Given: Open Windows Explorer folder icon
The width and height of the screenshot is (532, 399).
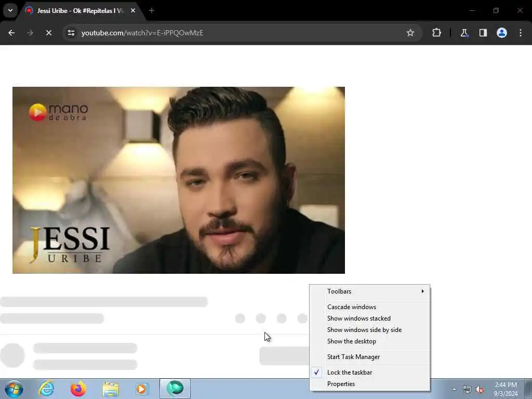Looking at the screenshot, I should coord(111,389).
